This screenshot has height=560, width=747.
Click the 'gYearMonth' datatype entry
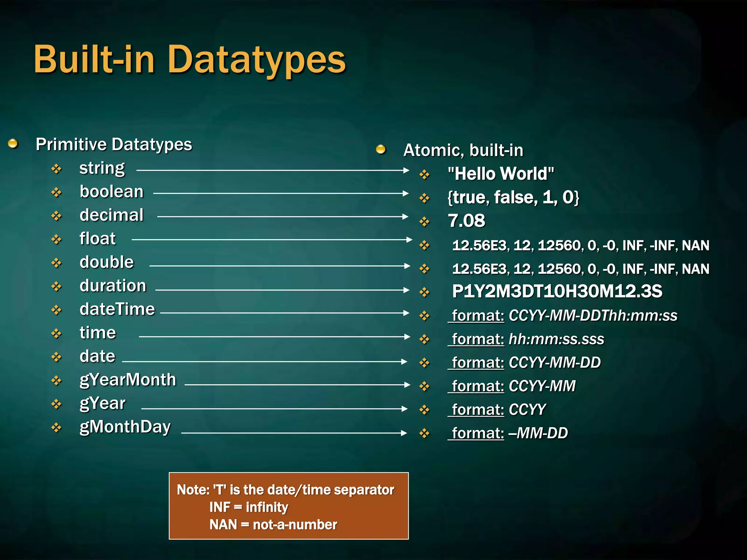pos(128,380)
